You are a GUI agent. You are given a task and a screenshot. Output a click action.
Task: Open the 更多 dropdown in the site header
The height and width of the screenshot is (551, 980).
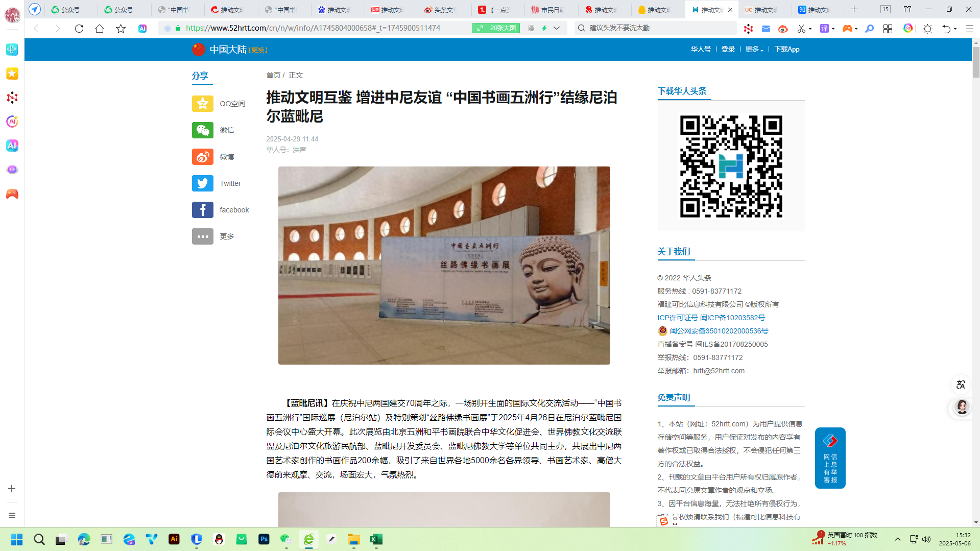[753, 50]
